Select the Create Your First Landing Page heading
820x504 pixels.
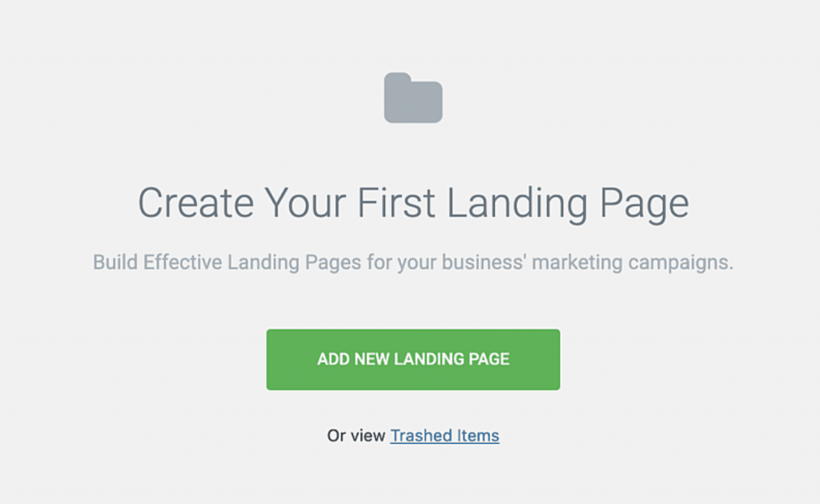pyautogui.click(x=413, y=202)
